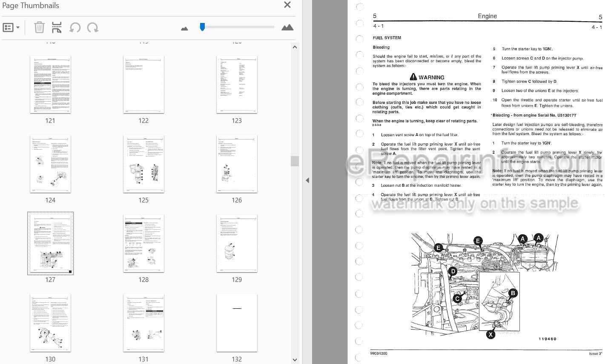Screen dimensions: 605x364
Task: Select page 128 thumbnail
Action: [x=143, y=244]
